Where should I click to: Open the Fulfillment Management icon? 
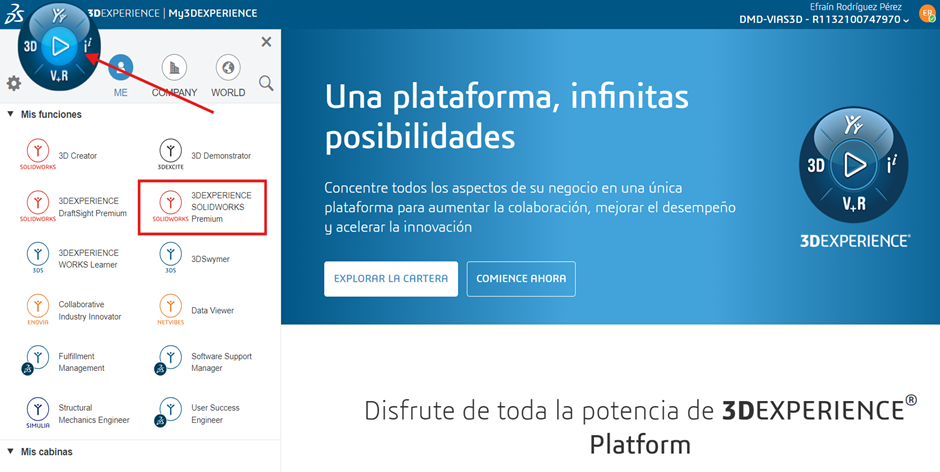coord(35,360)
